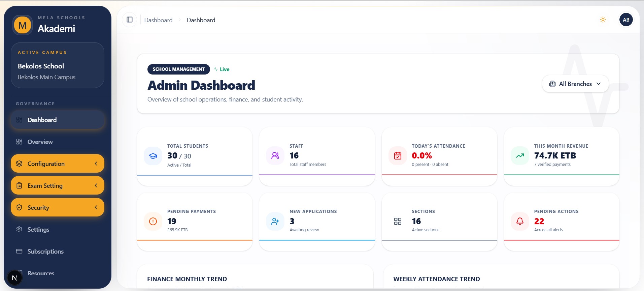Open the Dashboard sidebar item
This screenshot has height=291, width=644.
pos(58,120)
